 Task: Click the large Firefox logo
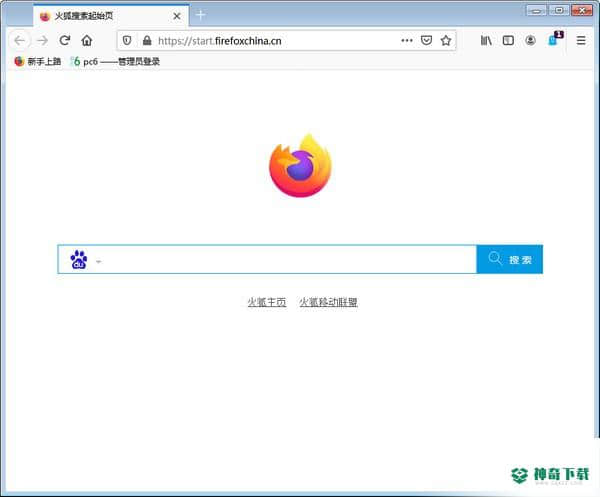coord(300,166)
